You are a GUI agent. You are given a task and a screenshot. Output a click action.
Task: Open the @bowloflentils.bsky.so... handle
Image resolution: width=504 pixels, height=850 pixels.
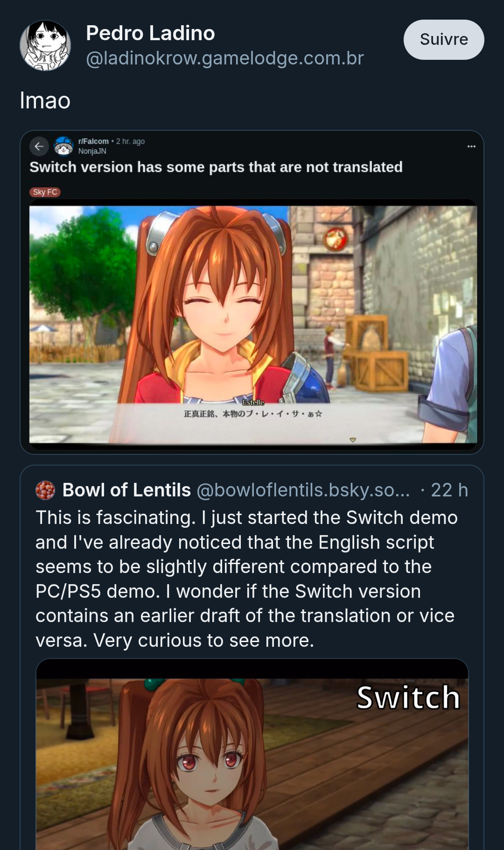pyautogui.click(x=303, y=490)
